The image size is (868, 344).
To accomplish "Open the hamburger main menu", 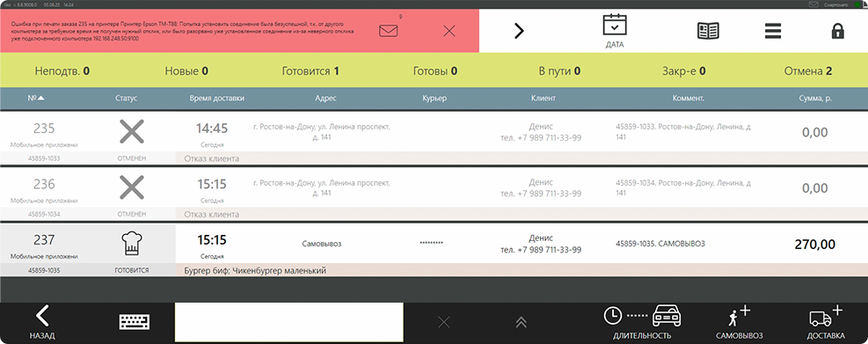I will tap(773, 31).
